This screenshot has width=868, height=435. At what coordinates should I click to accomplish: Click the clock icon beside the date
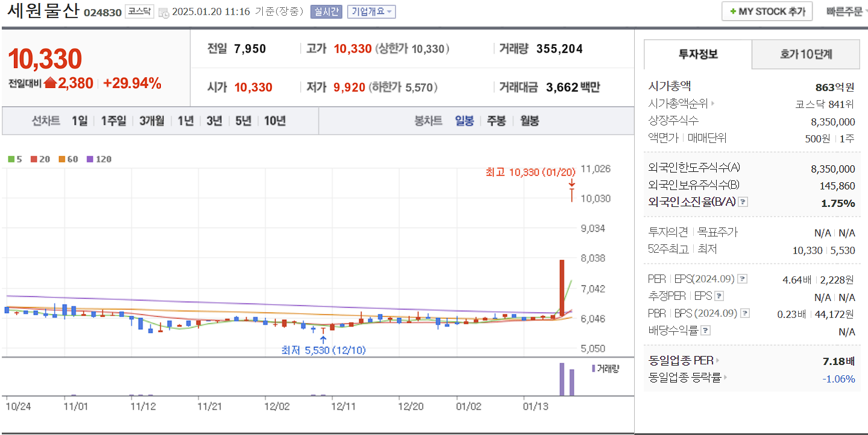[163, 13]
